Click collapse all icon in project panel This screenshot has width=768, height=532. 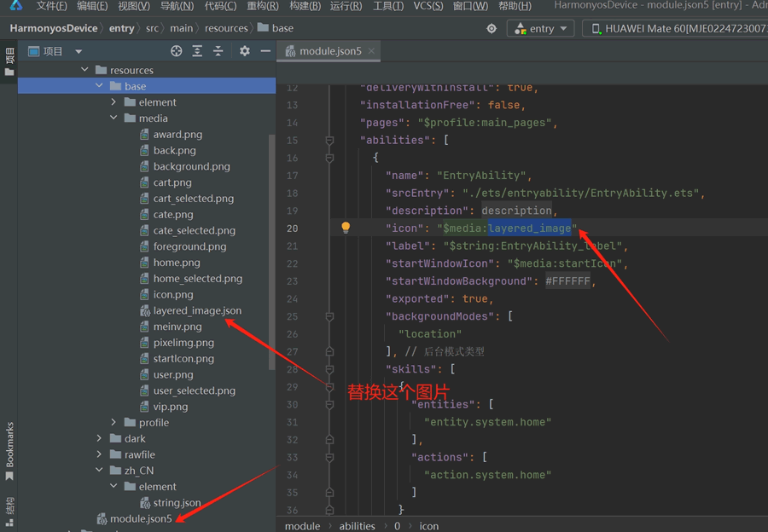point(218,51)
